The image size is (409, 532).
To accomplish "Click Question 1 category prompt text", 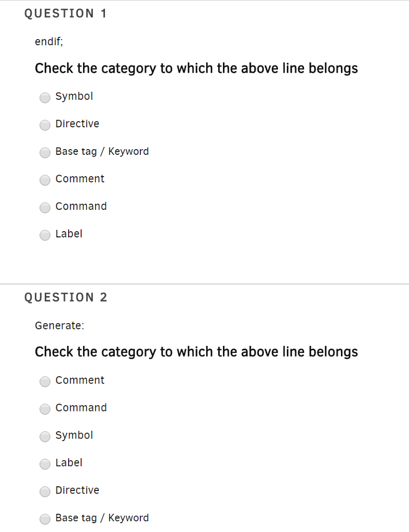I will [x=196, y=68].
